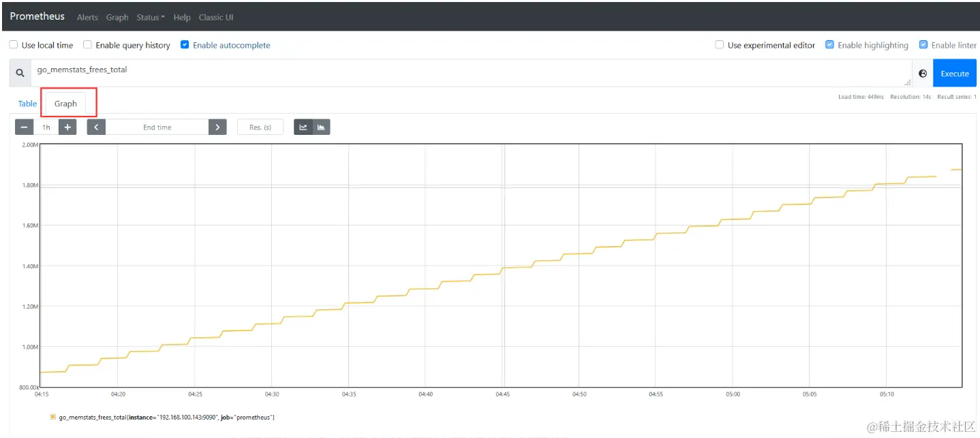Screen dimensions: 980x438
Task: Go to the previous end time with the left arrow
Action: [97, 127]
